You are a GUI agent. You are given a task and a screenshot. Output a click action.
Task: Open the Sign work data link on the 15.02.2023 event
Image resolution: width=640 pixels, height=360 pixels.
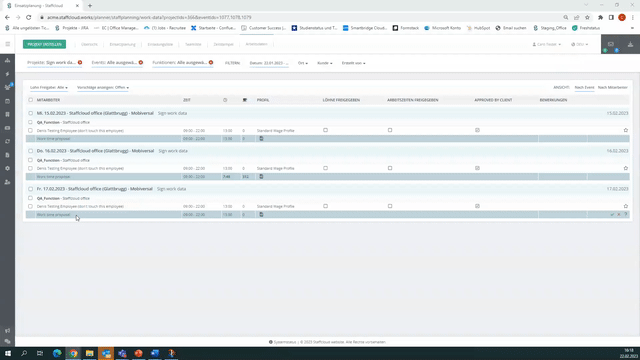(x=172, y=113)
